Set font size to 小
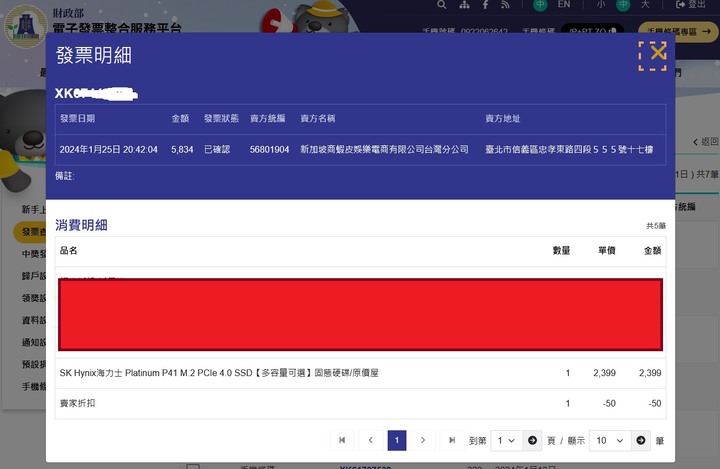This screenshot has height=469, width=720. [x=601, y=5]
